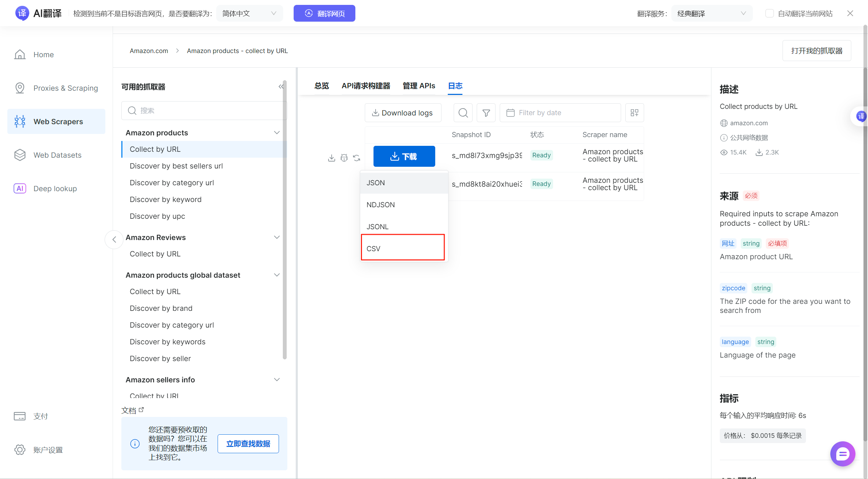868x479 pixels.
Task: Open the column layout grid icon
Action: (635, 113)
